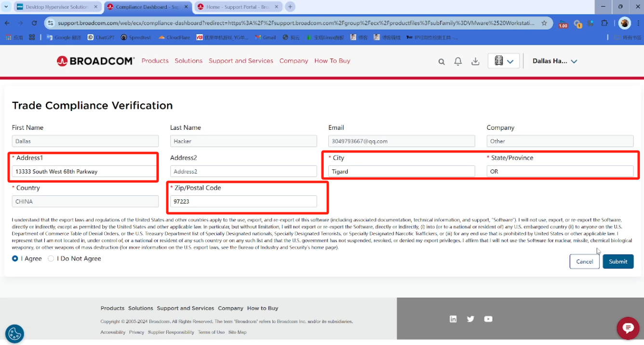This screenshot has height=345, width=644.
Task: Open the browser extensions puzzle icon
Action: click(604, 23)
